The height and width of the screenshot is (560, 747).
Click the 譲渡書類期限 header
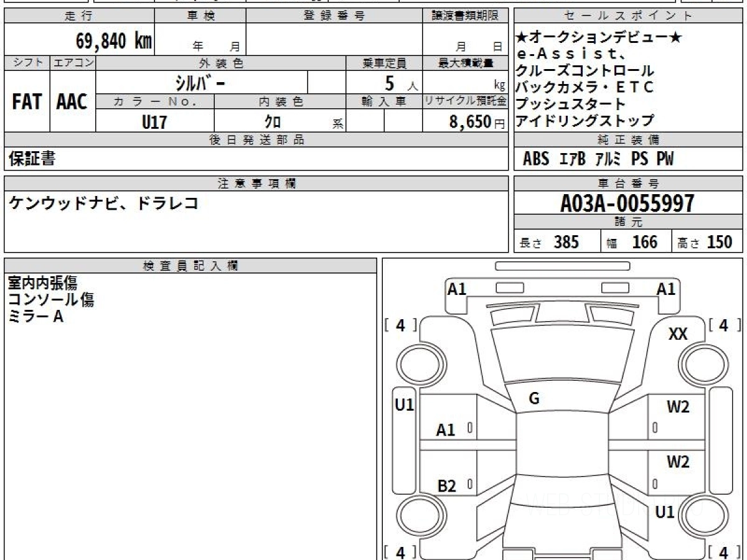[x=465, y=16]
